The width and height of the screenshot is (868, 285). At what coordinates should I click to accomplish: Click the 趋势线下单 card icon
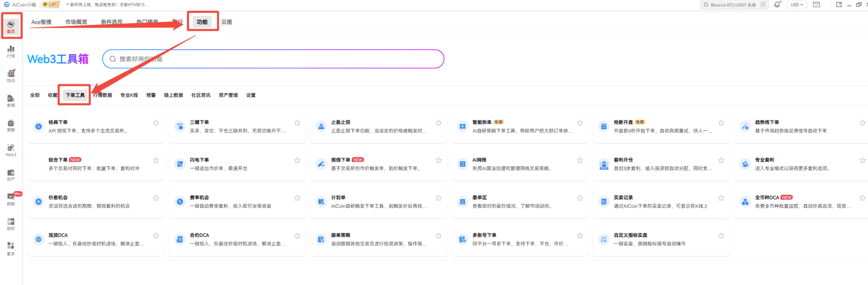745,126
